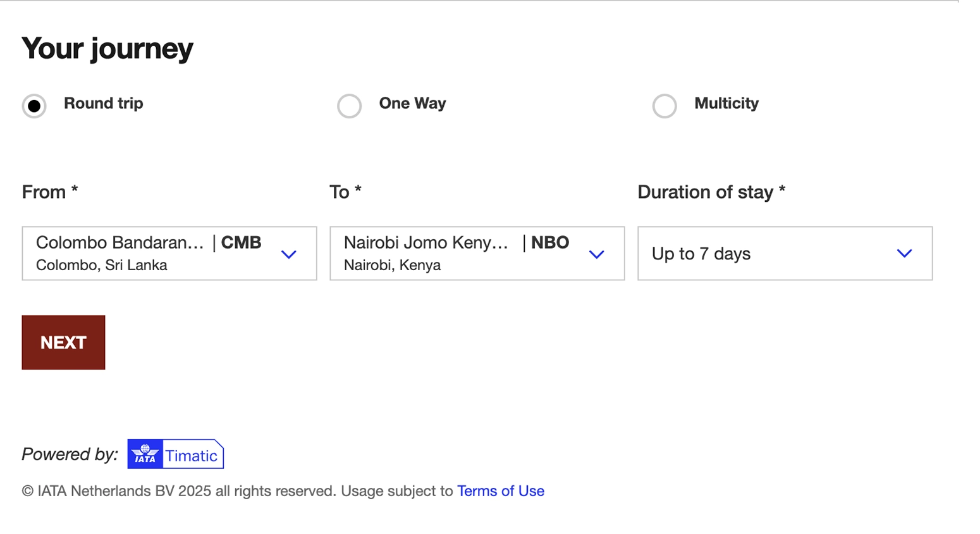Viewport: 980px width, 534px height.
Task: Click the Colombo Bandaranaike airport name
Action: click(120, 243)
